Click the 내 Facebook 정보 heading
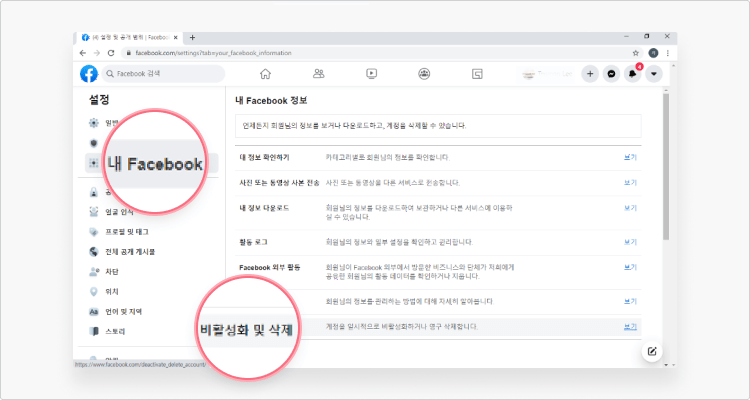This screenshot has height=400, width=750. 271,101
